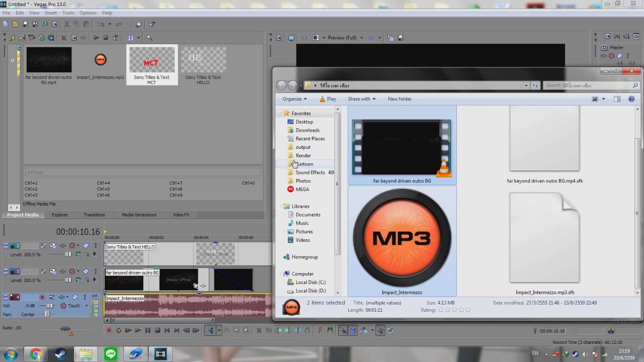The width and height of the screenshot is (644, 362).
Task: Toggle the Explorer preview pane button
Action: tap(617, 99)
